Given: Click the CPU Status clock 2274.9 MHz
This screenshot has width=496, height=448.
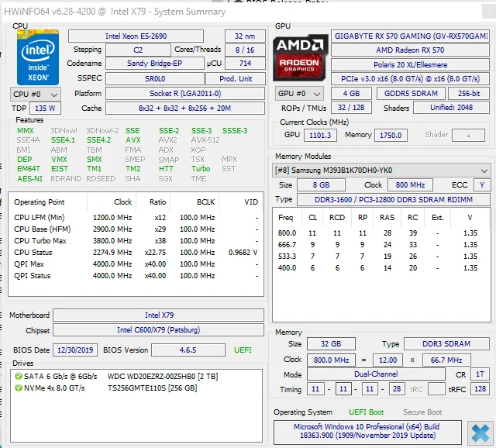Looking at the screenshot, I should 112,253.
